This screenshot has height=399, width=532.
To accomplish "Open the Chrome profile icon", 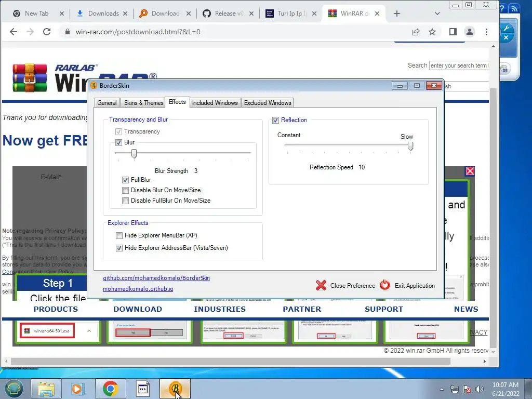I will (x=470, y=32).
